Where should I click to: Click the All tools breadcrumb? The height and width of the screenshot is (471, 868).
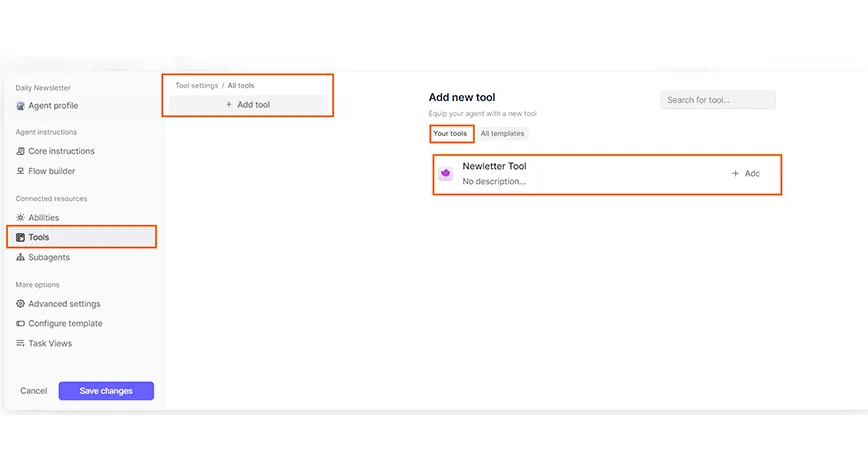click(241, 86)
